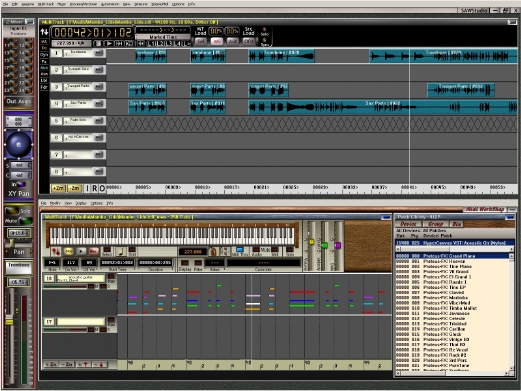This screenshot has height=391, width=521.
Task: Select locate point L3
Action: tap(169, 44)
